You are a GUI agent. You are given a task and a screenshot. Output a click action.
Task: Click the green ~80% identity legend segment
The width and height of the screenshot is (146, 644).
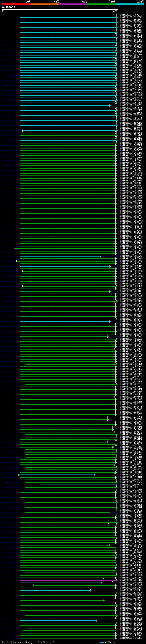tap(101, 4)
